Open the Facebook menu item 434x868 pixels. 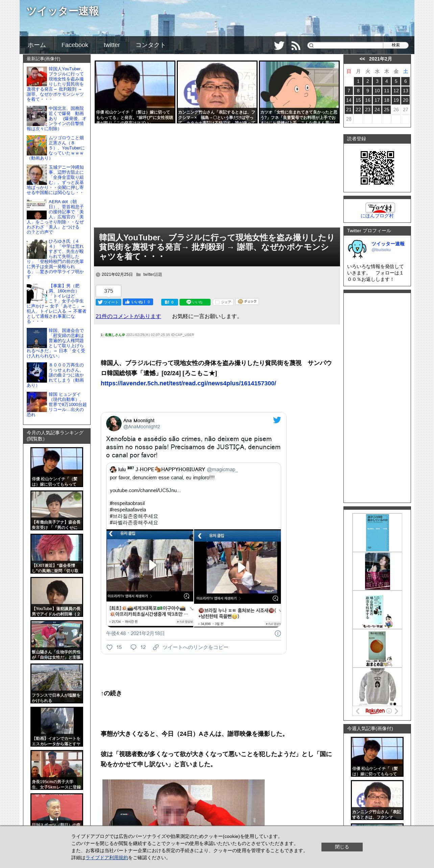[x=75, y=45]
